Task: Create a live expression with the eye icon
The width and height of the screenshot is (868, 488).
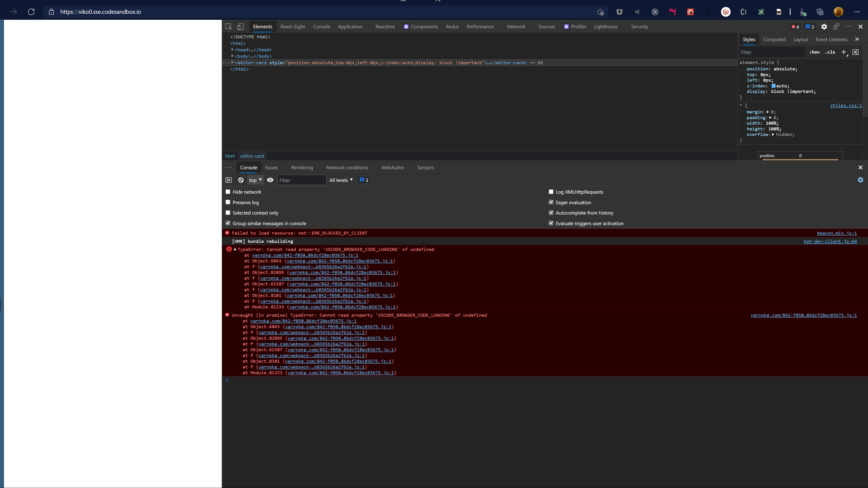Action: pos(270,180)
